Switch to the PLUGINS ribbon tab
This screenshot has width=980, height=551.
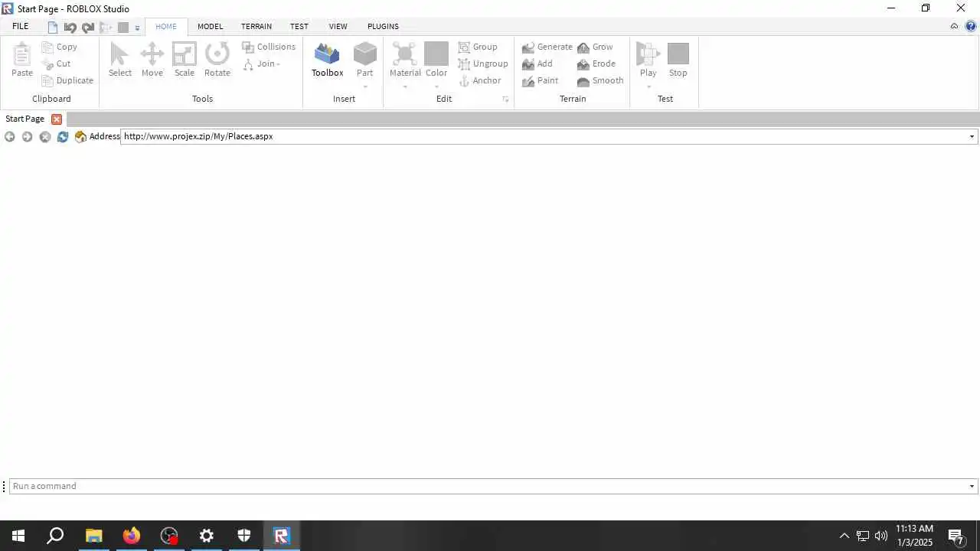pyautogui.click(x=383, y=26)
